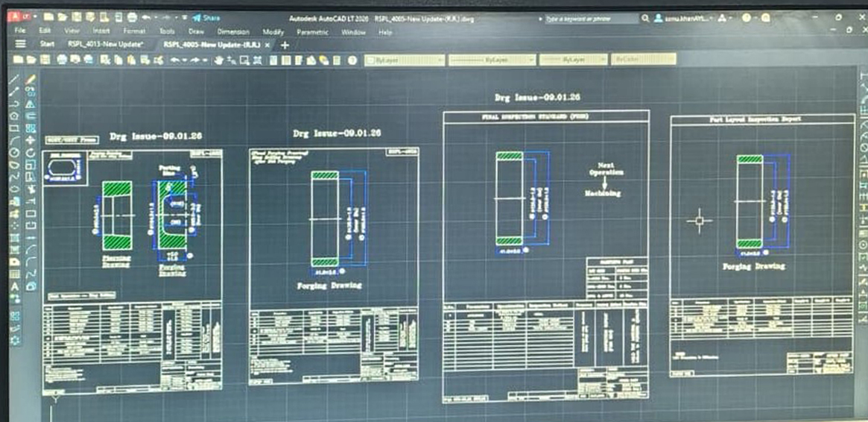Select the Circle draw tool
This screenshot has height=422, width=868.
[x=14, y=153]
